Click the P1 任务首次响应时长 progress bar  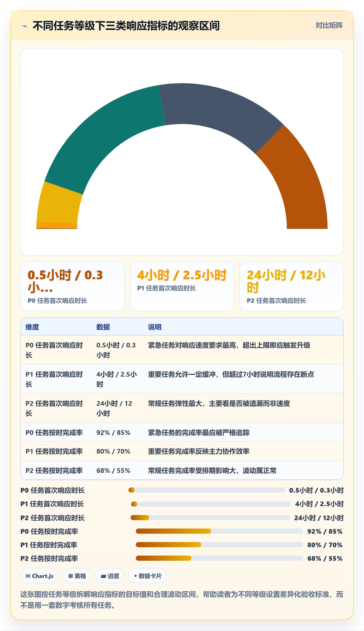coord(211,504)
